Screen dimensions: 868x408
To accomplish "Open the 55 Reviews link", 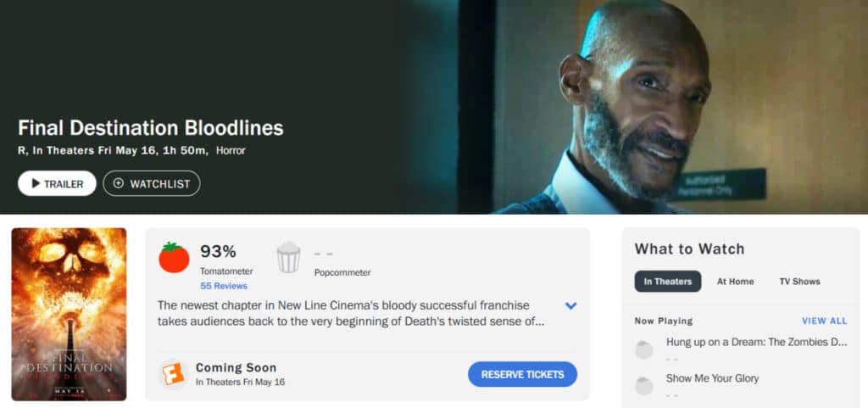I will point(224,286).
